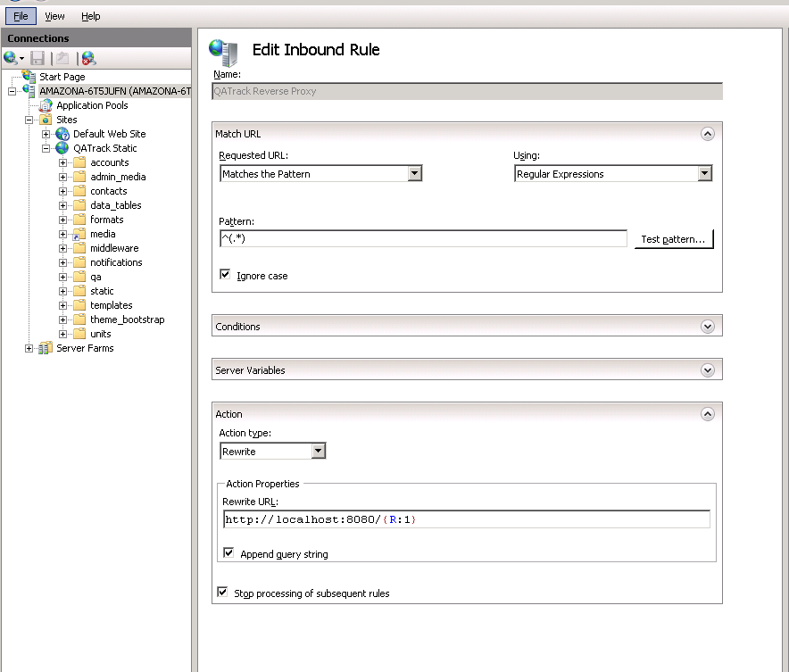Click the Edit Inbound Rule globe icon
789x672 pixels.
coord(223,49)
